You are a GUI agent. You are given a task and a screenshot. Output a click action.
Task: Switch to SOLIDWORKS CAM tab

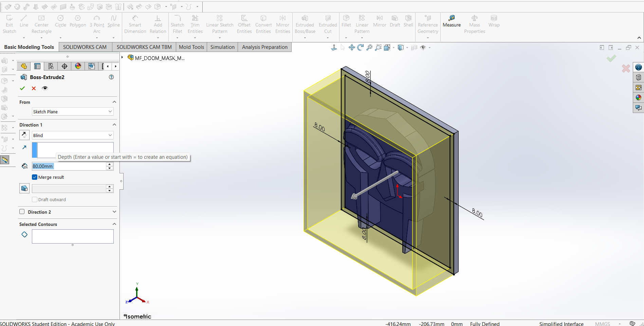click(x=85, y=47)
